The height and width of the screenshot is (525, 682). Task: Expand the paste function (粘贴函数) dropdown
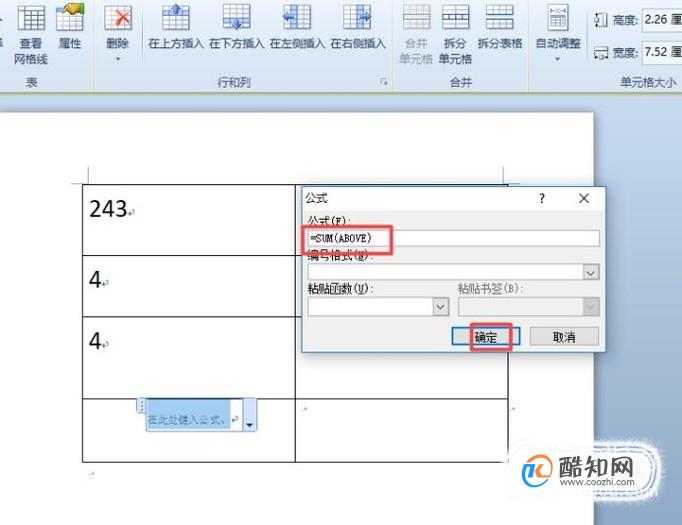click(x=441, y=307)
